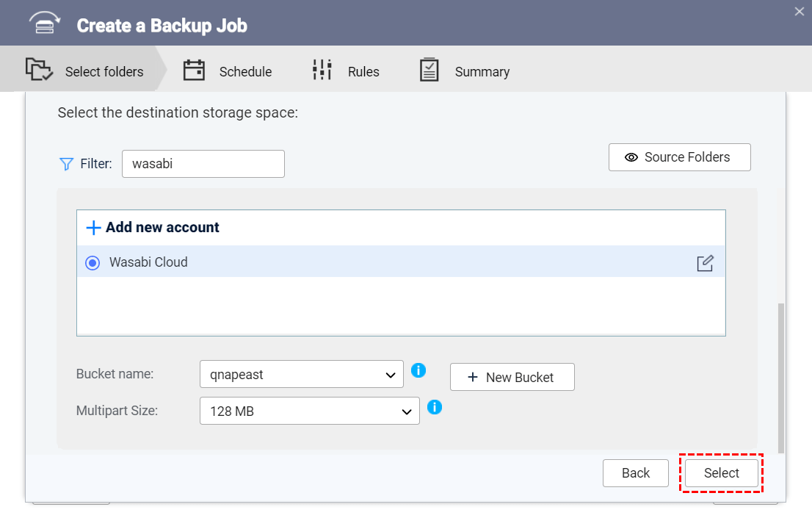Click the Filter text field
The height and width of the screenshot is (518, 812).
203,164
